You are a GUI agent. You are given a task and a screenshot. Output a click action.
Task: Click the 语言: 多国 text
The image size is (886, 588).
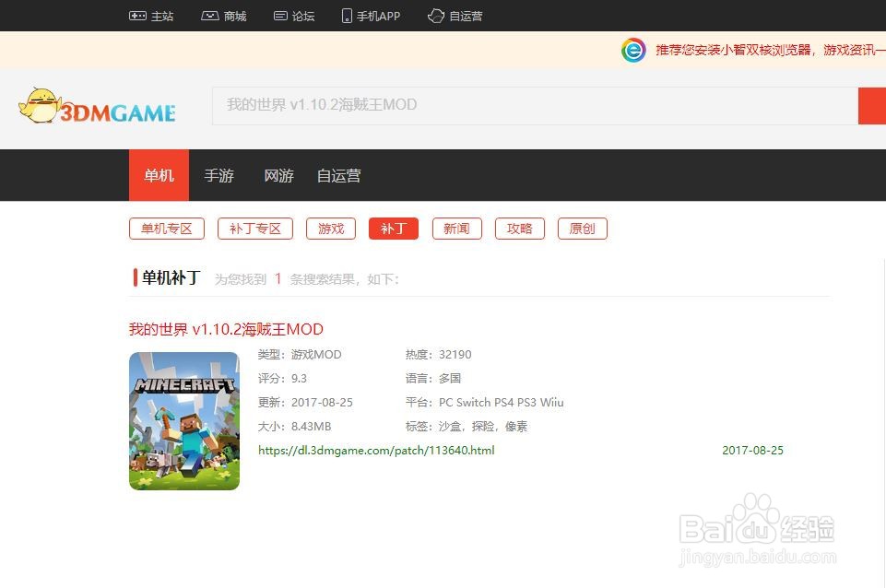[x=433, y=379]
